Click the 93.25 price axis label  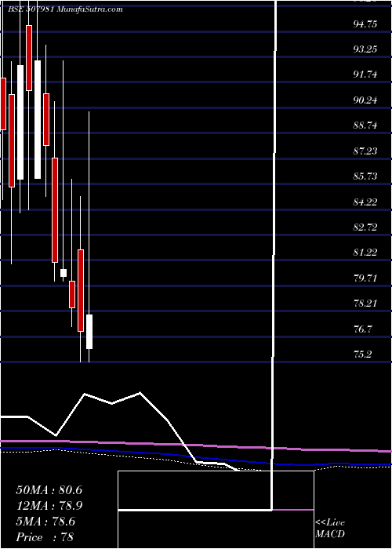[365, 49]
